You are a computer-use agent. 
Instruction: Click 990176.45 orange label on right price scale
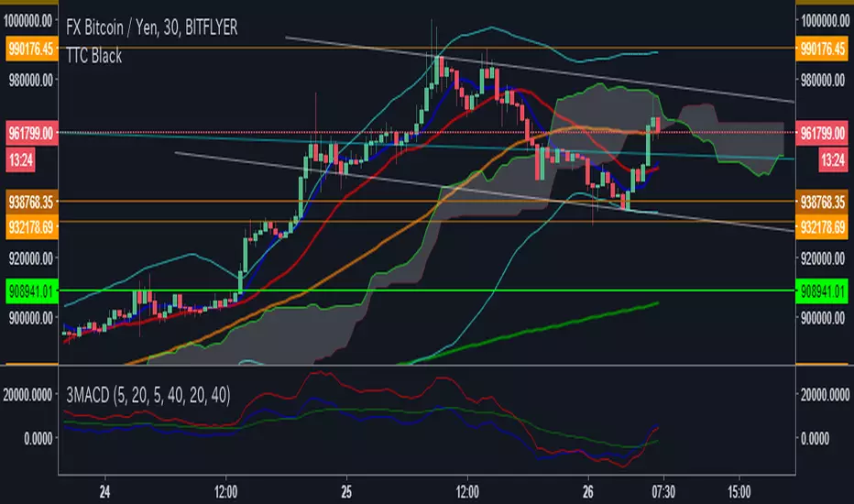823,49
